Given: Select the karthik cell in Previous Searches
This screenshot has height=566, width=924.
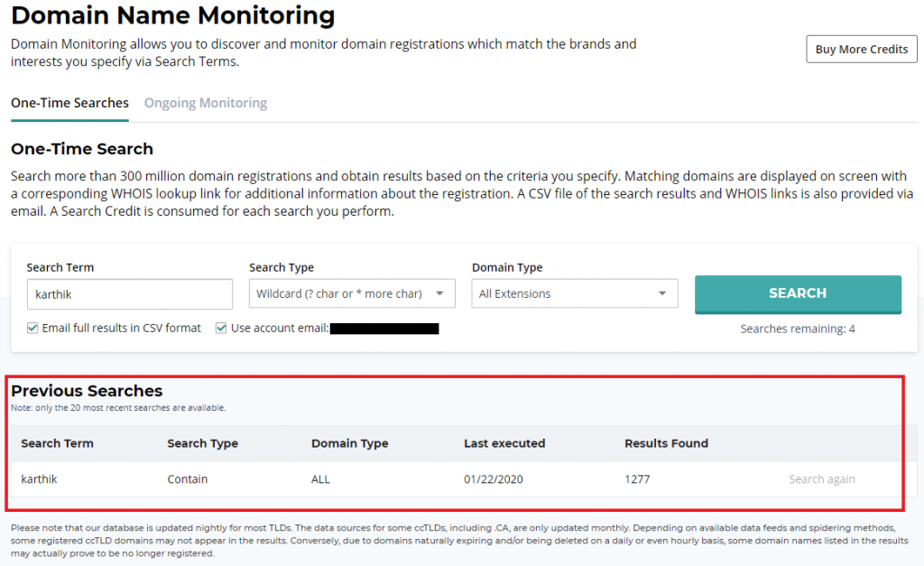Looking at the screenshot, I should pyautogui.click(x=39, y=479).
